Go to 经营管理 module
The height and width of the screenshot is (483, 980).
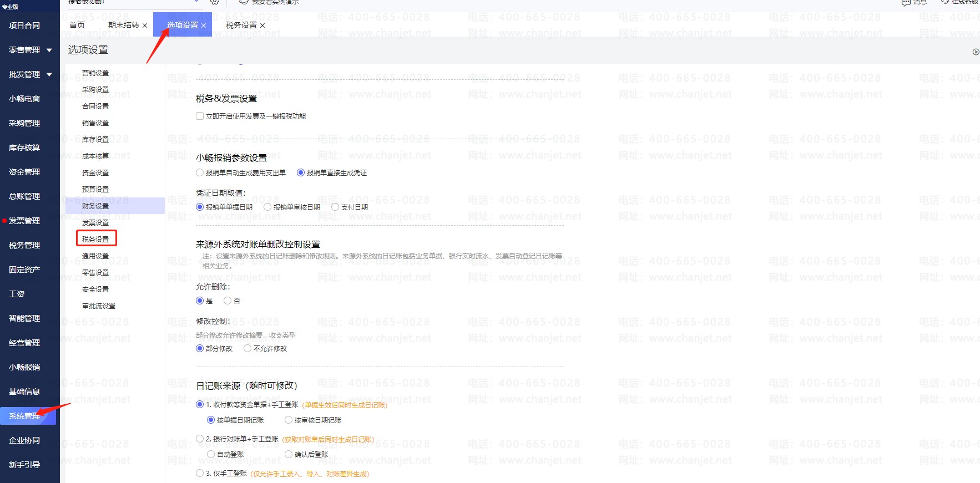pyautogui.click(x=24, y=343)
